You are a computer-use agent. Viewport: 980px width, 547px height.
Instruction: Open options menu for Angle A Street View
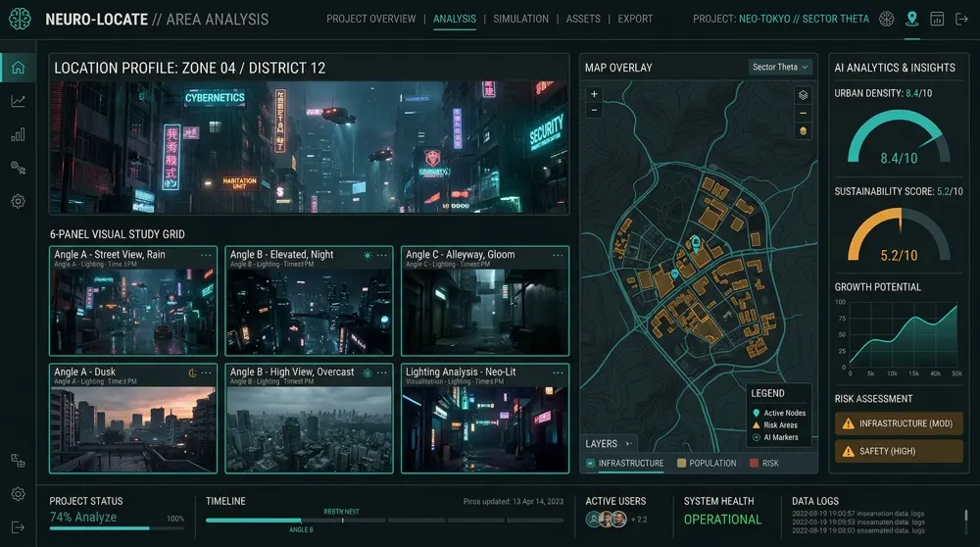tap(206, 255)
